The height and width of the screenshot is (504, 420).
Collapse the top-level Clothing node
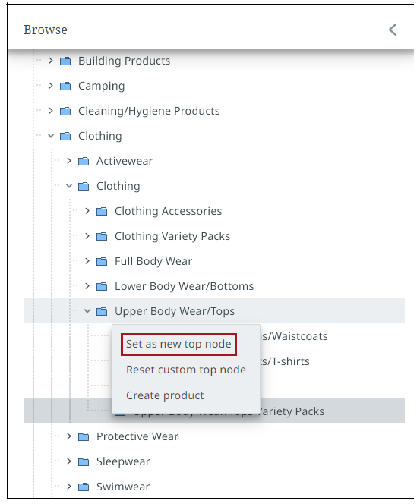pyautogui.click(x=51, y=136)
